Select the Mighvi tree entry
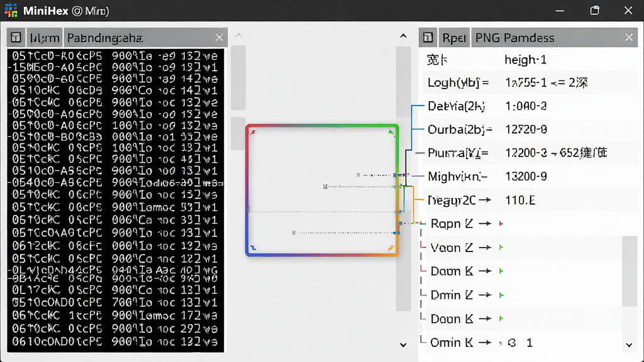The height and width of the screenshot is (362, 644). [x=458, y=177]
